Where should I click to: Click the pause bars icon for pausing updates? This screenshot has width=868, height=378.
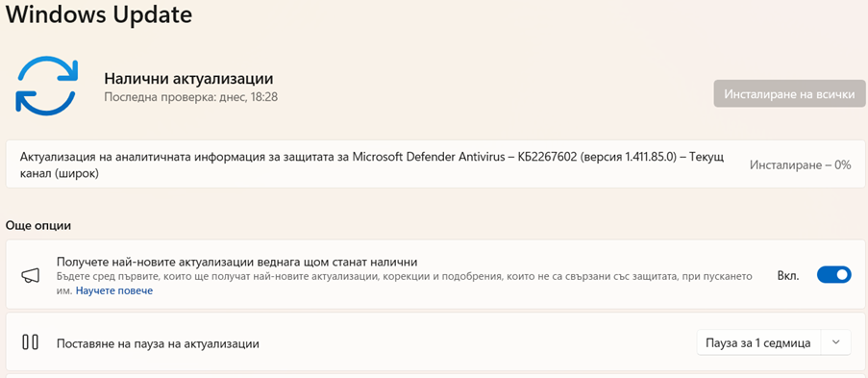click(x=30, y=342)
